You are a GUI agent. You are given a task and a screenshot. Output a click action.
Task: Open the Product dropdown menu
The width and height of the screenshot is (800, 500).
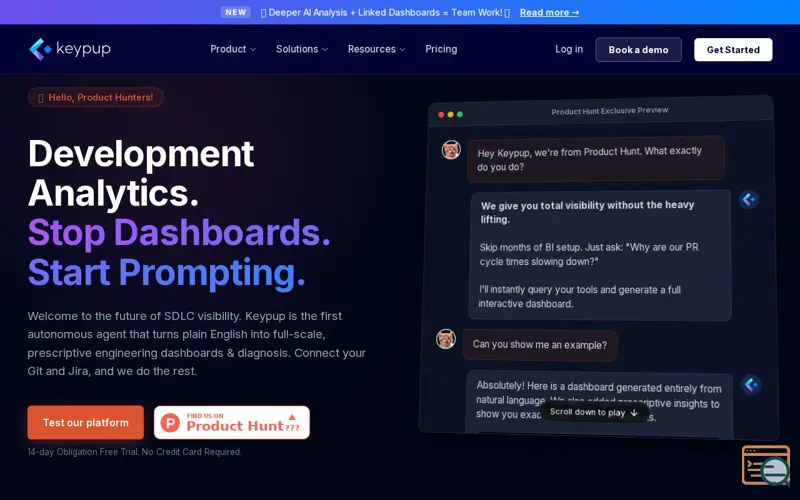[x=233, y=49]
